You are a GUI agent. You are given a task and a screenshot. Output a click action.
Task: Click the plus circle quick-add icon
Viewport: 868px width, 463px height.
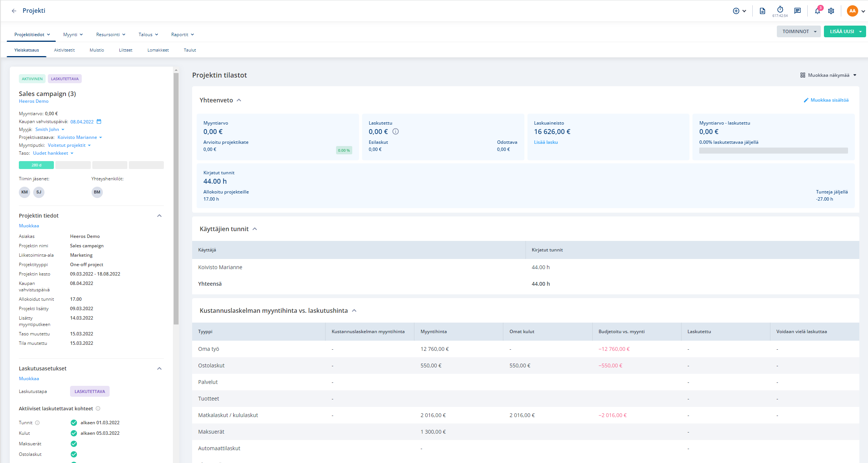click(x=736, y=11)
